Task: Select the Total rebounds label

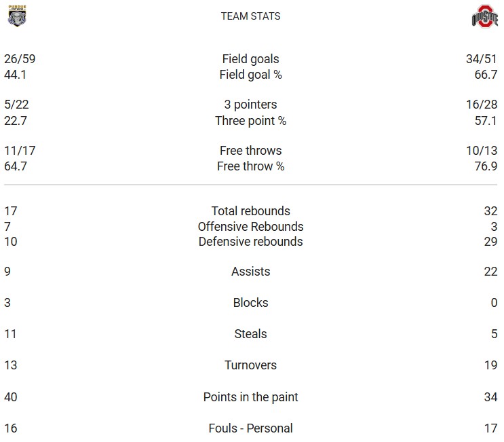Action: pos(250,211)
